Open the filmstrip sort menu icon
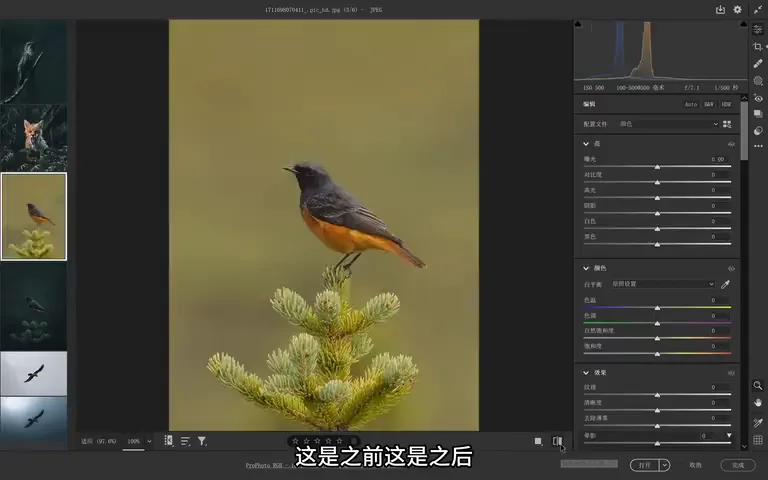 point(185,441)
